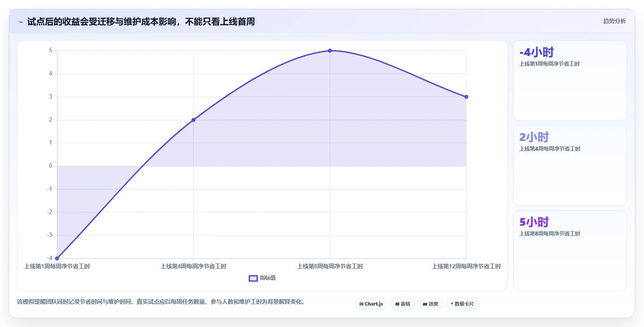Click the y-axis label -4
Image resolution: width=644 pixels, height=327 pixels.
pos(49,258)
